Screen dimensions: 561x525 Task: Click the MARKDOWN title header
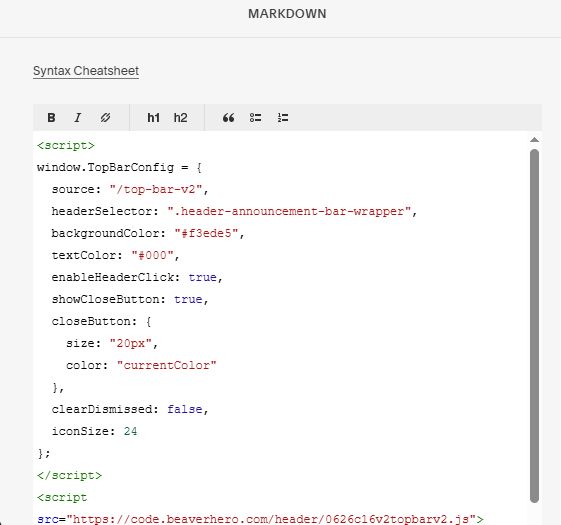[x=287, y=14]
